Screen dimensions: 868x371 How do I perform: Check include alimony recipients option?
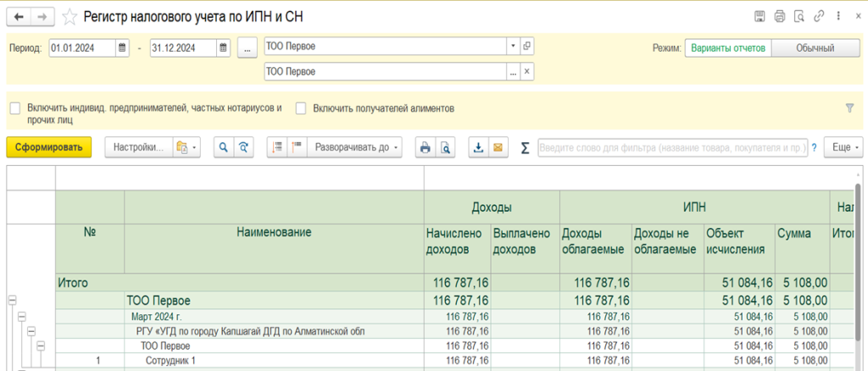pyautogui.click(x=301, y=108)
